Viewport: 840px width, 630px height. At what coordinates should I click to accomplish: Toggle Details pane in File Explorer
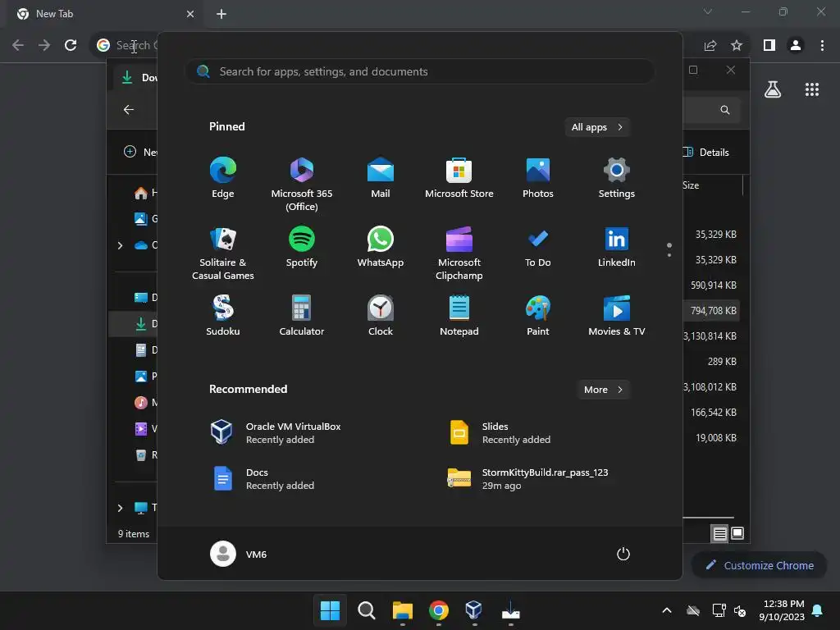(706, 152)
